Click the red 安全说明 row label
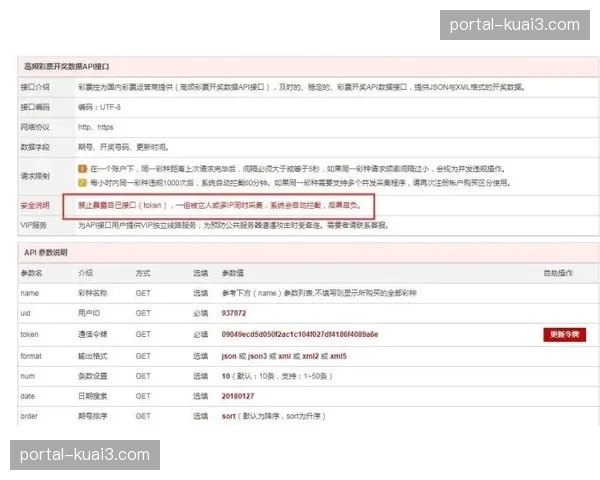 (35, 206)
